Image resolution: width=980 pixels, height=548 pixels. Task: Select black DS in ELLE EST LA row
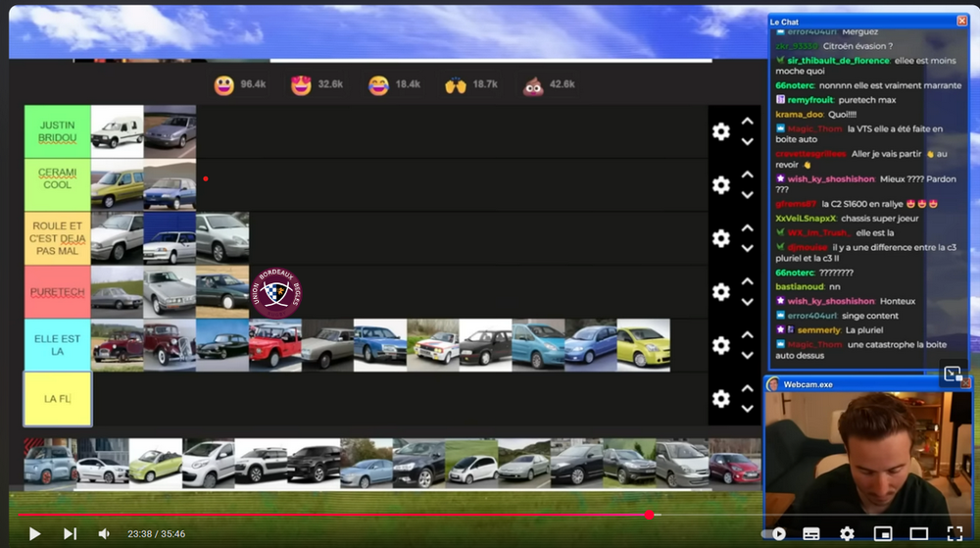coord(222,345)
